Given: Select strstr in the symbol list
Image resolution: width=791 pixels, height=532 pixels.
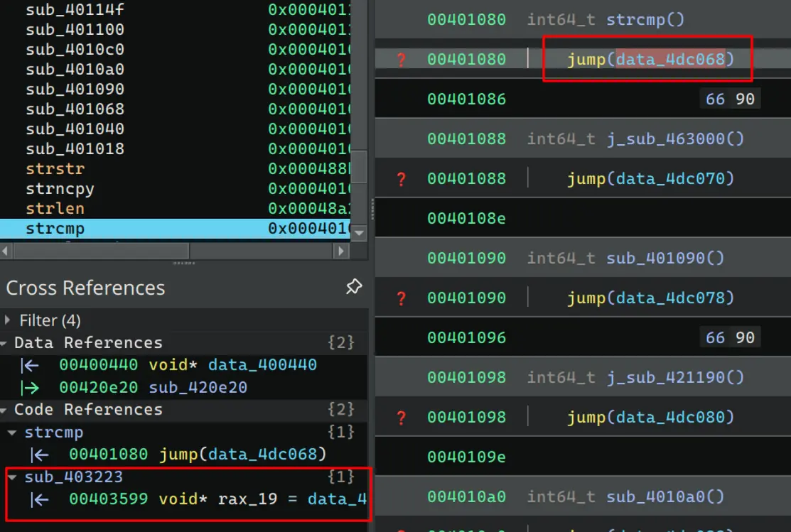Looking at the screenshot, I should click(x=54, y=169).
